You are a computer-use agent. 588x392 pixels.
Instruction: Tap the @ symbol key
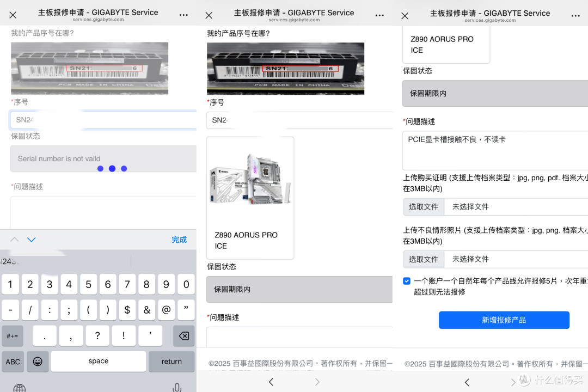point(166,310)
